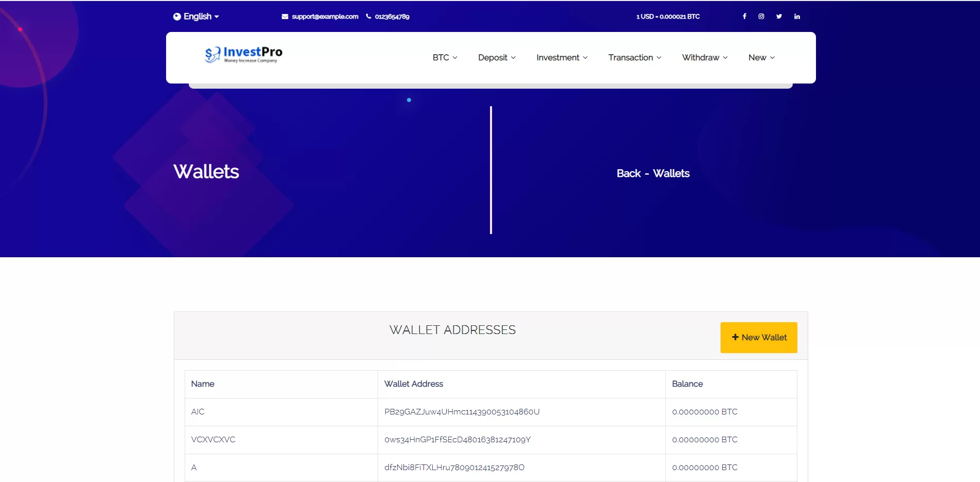The height and width of the screenshot is (482, 980).
Task: Expand the BTC menu
Action: (445, 58)
